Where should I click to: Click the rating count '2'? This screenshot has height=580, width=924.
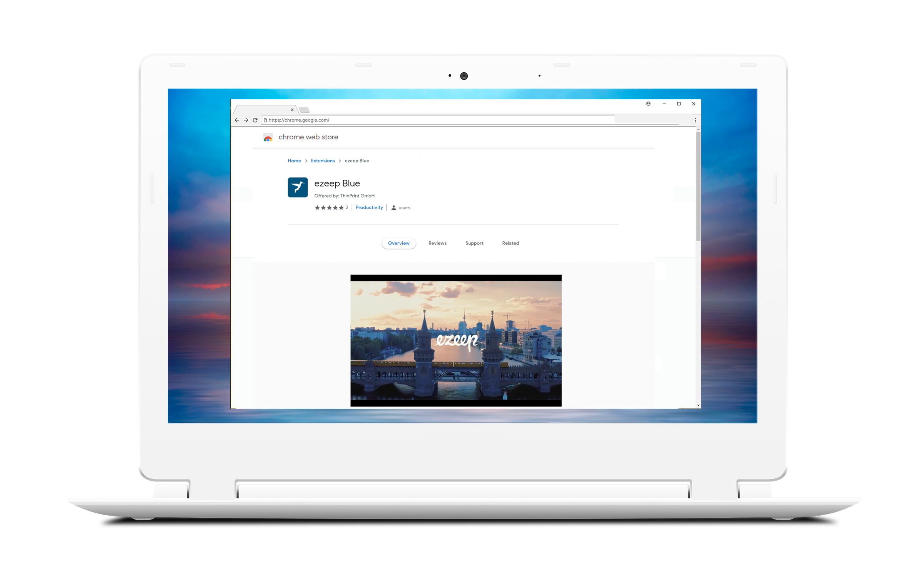[x=347, y=207]
